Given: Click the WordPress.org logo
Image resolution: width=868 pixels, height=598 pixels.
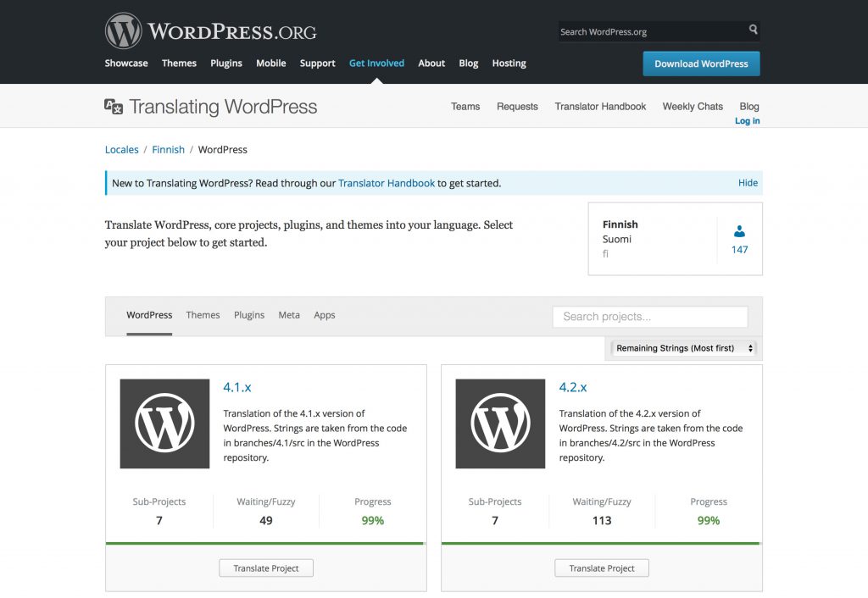Looking at the screenshot, I should pos(210,31).
